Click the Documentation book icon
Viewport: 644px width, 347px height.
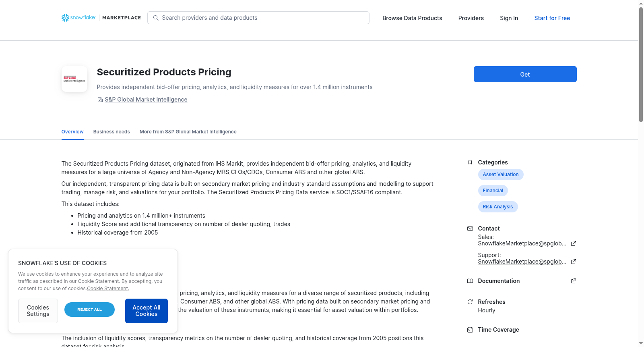[x=470, y=281]
